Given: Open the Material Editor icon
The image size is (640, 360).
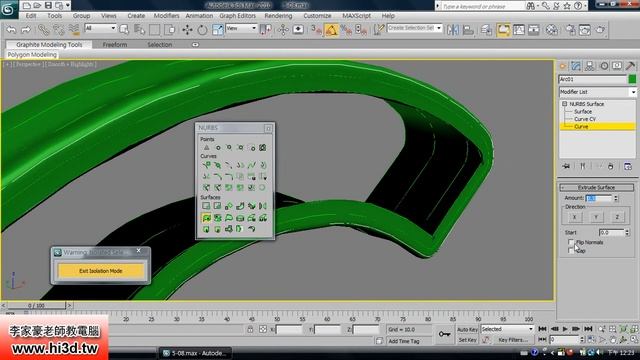Looking at the screenshot, I should tap(552, 29).
